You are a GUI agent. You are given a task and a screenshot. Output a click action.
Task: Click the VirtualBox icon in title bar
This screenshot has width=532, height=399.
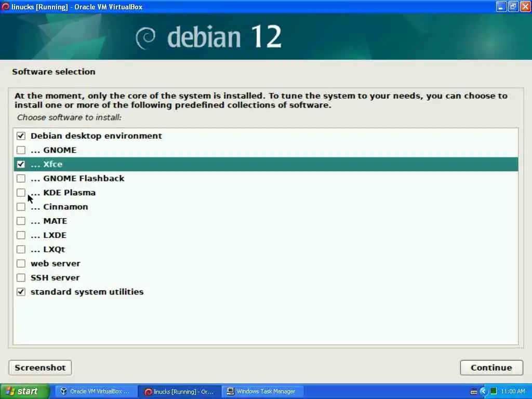click(x=5, y=6)
